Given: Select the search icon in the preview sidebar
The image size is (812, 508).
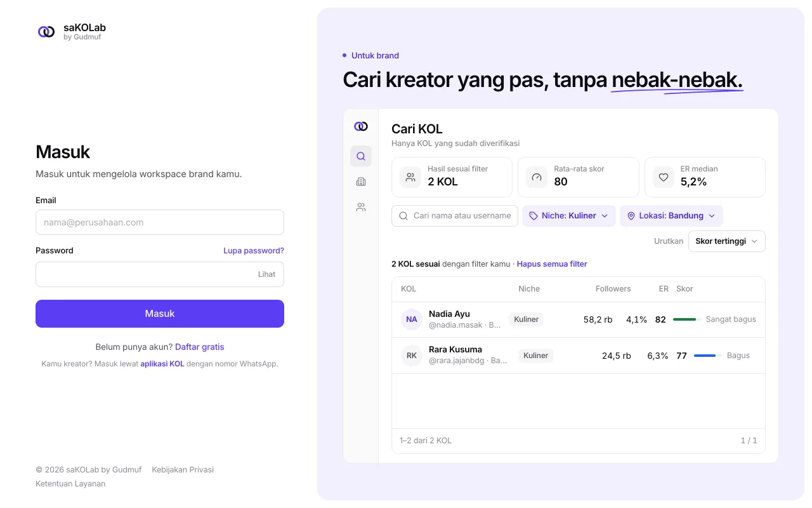Looking at the screenshot, I should pos(361,156).
